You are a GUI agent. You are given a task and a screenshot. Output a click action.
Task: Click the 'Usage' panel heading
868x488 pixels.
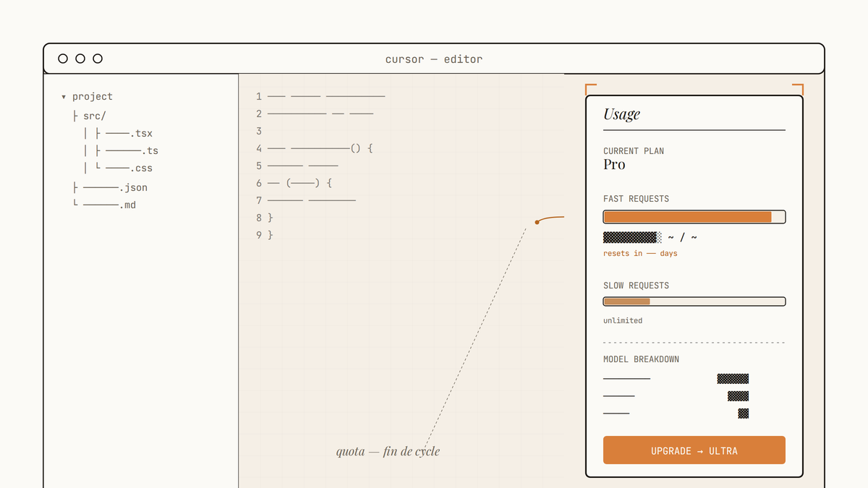click(622, 114)
